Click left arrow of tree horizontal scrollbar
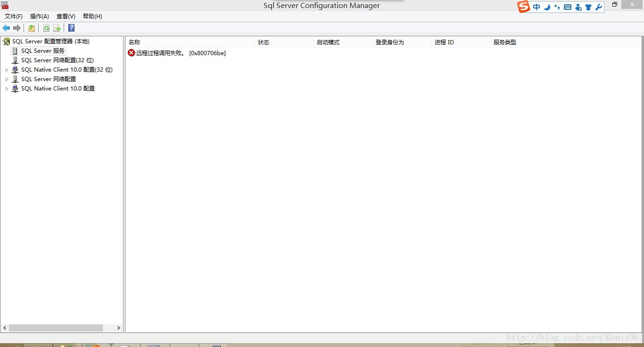Image resolution: width=644 pixels, height=347 pixels. (x=5, y=328)
